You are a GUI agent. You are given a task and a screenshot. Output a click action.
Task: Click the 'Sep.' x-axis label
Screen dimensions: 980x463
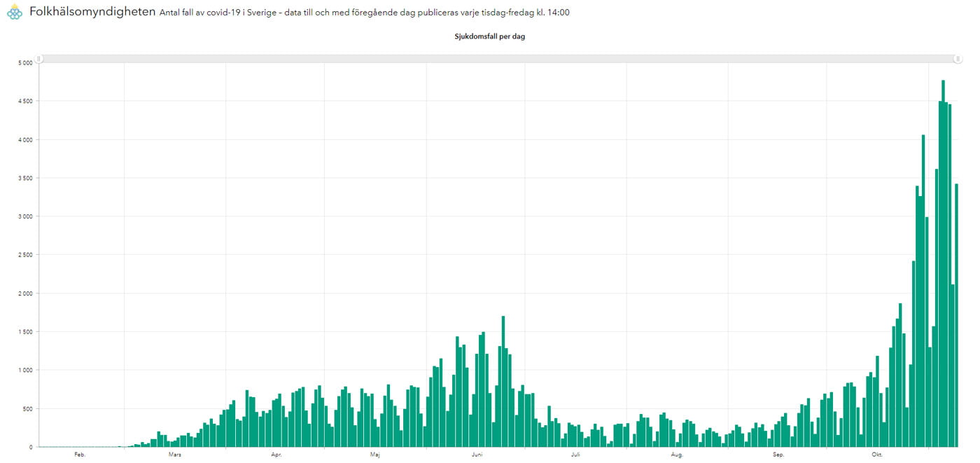pos(778,455)
